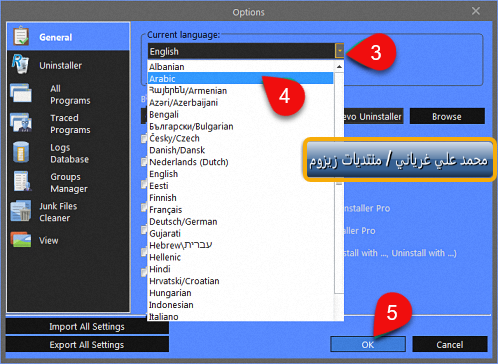Click the Groups Manager document icon
The image size is (498, 364).
22,181
